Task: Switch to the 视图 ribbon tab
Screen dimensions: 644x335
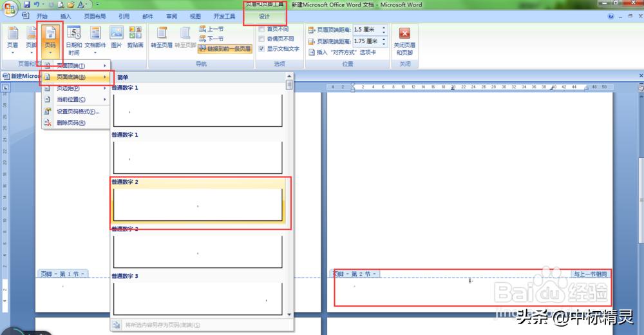Action: pyautogui.click(x=195, y=17)
